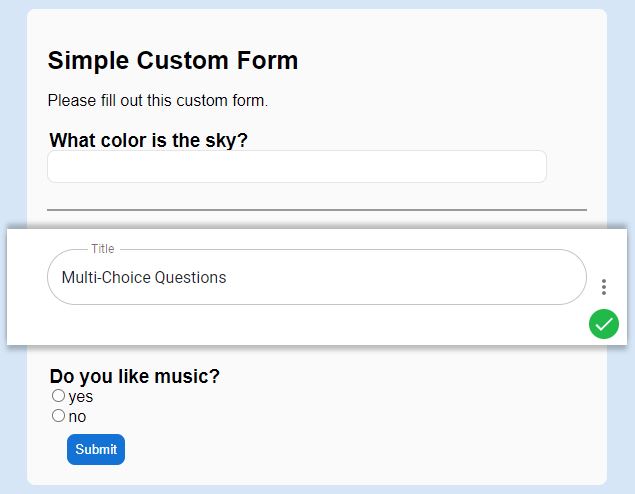Select the horizontal divider line
This screenshot has height=494, width=635.
click(317, 210)
